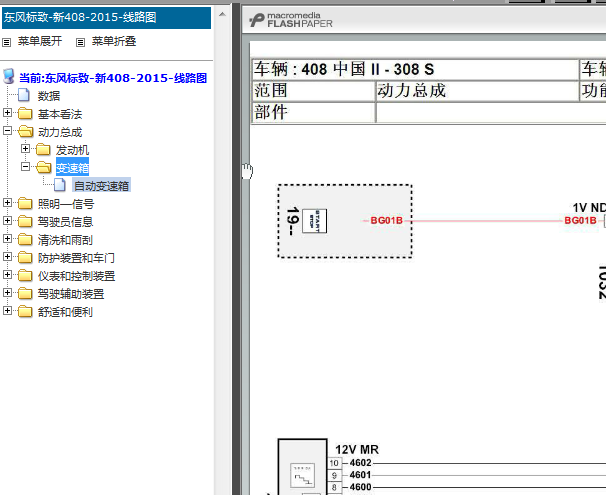Image resolution: width=606 pixels, height=495 pixels.
Task: Expand the 清洗和雨刮 folder
Action: (x=7, y=238)
